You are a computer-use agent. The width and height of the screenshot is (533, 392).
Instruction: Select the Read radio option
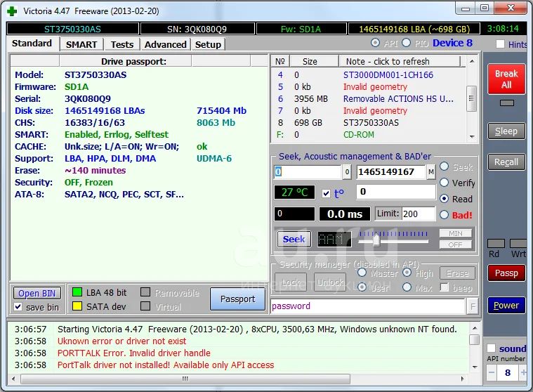point(444,199)
